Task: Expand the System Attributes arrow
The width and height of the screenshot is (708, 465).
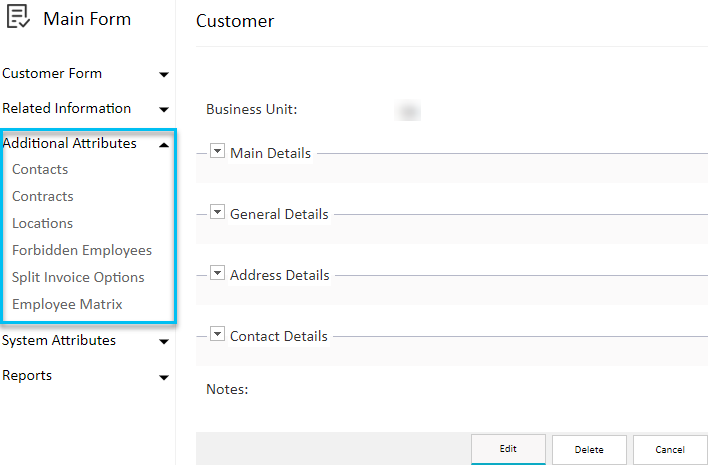Action: coord(164,342)
